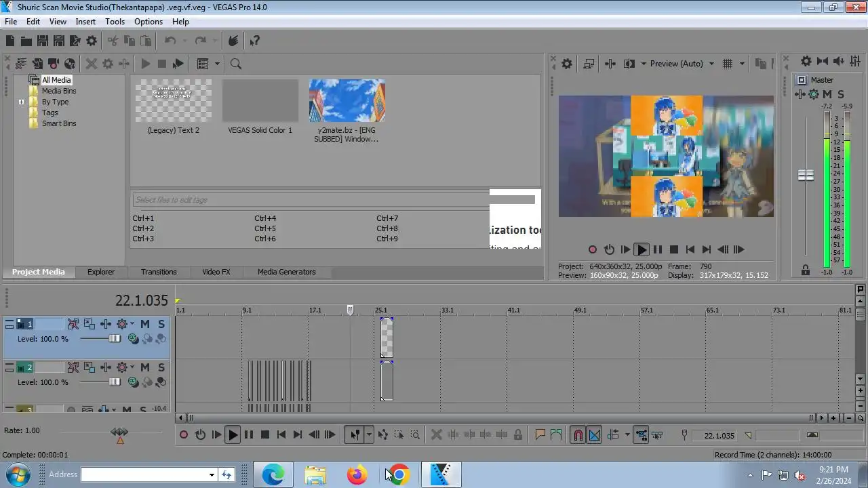
Task: Mute the Master bus
Action: 827,94
